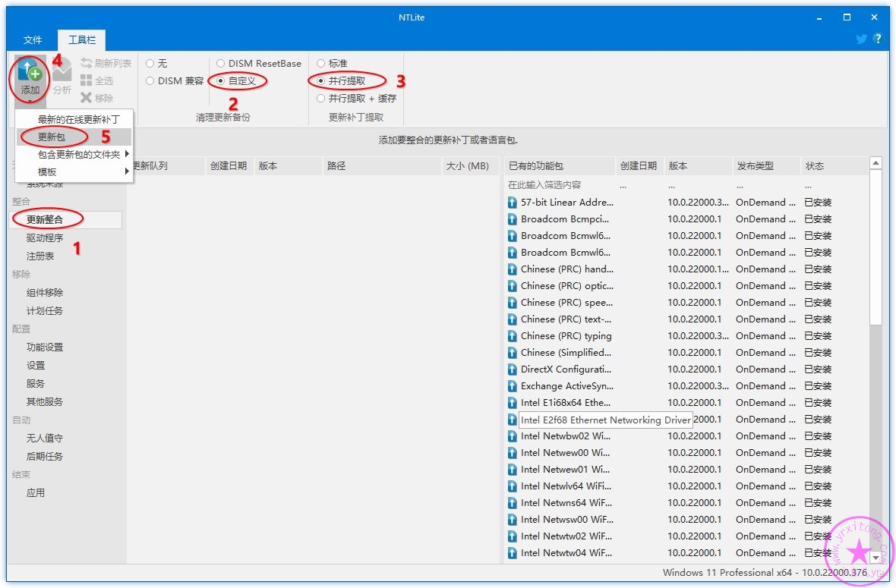Screen dimensions: 896x588
Task: Sort by the 发布类型 column header
Action: coord(766,166)
